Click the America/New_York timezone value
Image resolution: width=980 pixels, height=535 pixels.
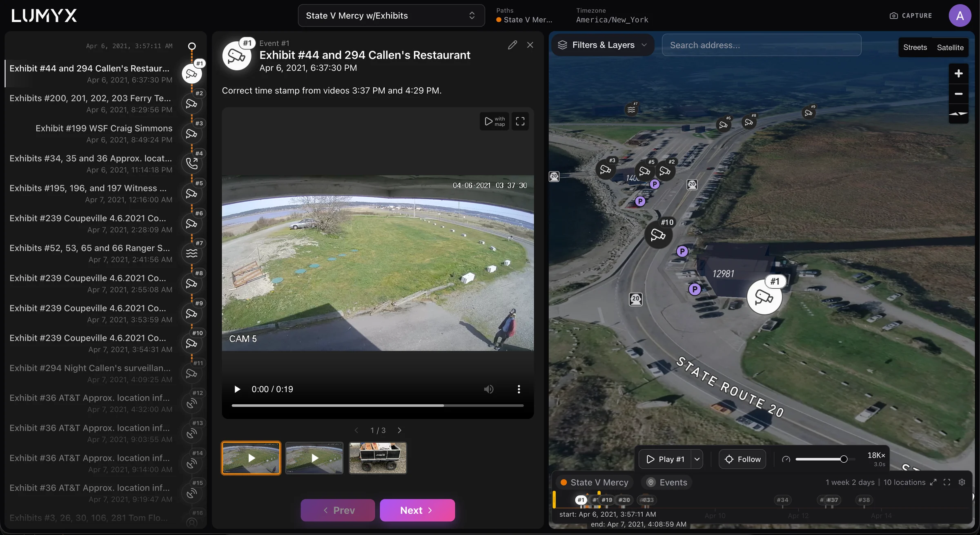click(x=612, y=20)
